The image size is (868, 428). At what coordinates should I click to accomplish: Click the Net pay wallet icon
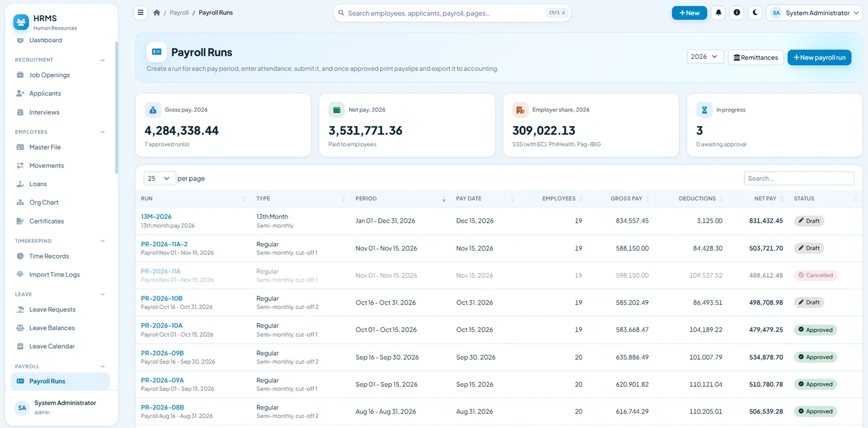tap(337, 110)
